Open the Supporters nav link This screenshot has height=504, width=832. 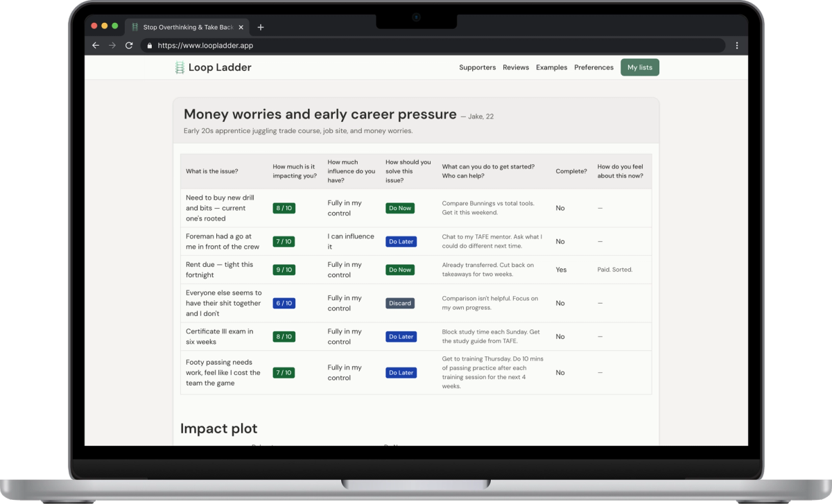(x=477, y=67)
